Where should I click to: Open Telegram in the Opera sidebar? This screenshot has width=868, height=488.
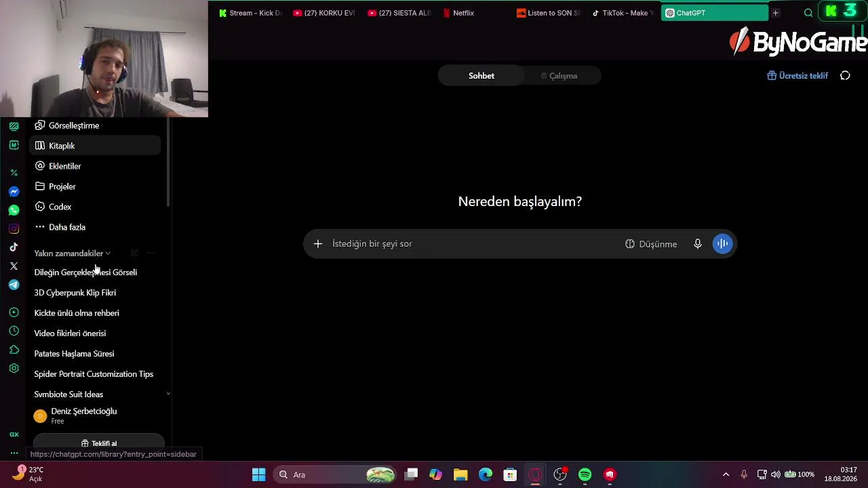[14, 285]
